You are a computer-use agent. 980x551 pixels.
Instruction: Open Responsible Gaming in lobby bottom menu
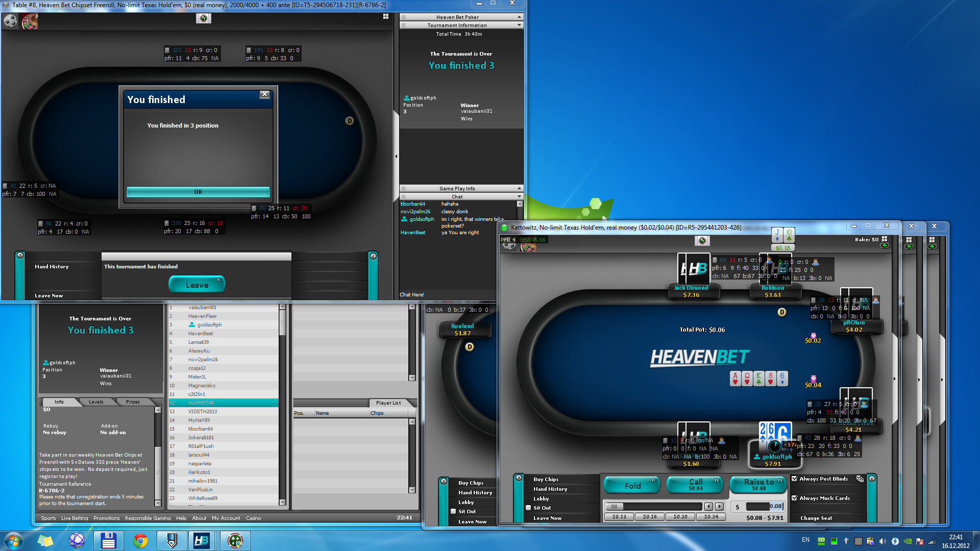[148, 518]
